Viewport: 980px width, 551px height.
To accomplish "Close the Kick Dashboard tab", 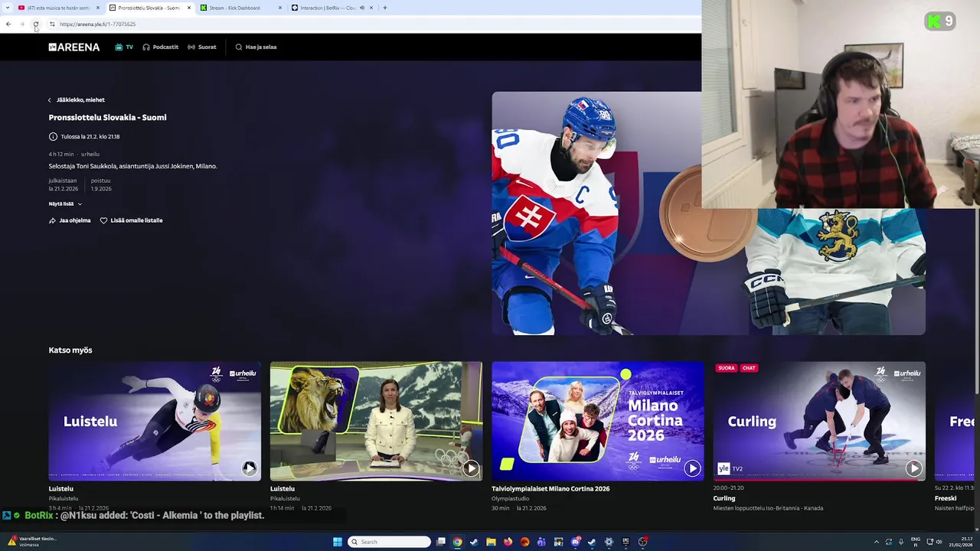I will (280, 8).
